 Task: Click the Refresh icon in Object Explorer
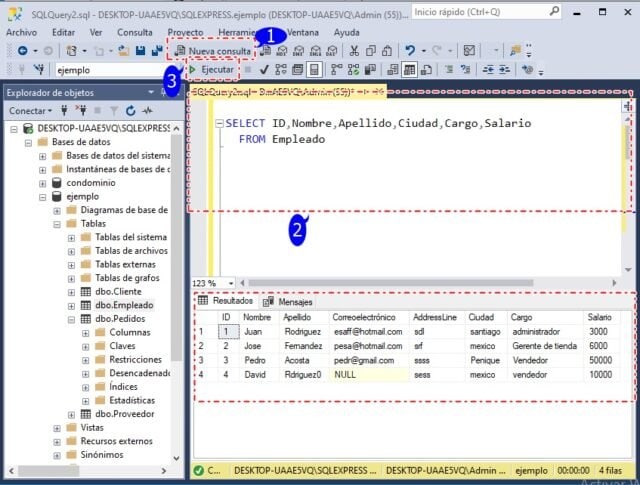click(x=131, y=110)
